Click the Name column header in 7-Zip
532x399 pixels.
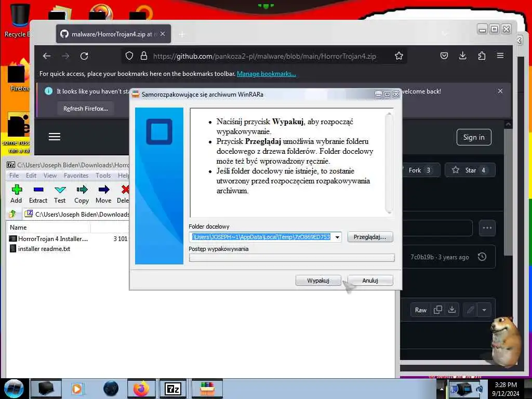[48, 228]
